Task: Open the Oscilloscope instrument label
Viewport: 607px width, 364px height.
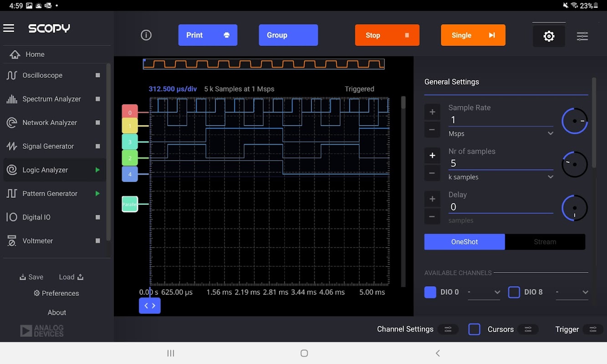Action: [42, 75]
